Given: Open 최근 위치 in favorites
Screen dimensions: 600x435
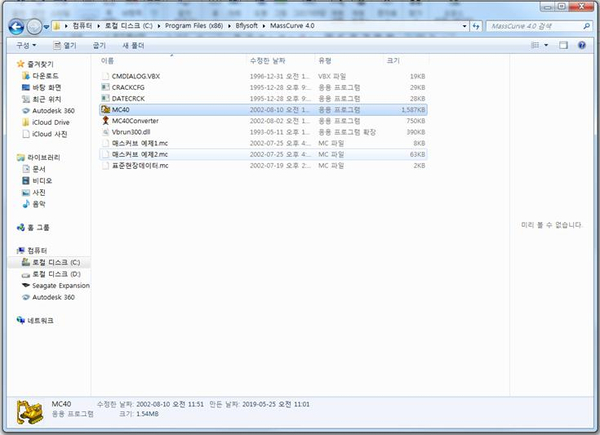Looking at the screenshot, I should (x=47, y=99).
